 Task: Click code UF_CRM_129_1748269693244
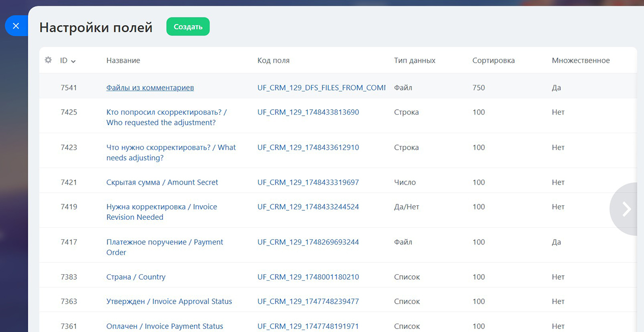[308, 242]
